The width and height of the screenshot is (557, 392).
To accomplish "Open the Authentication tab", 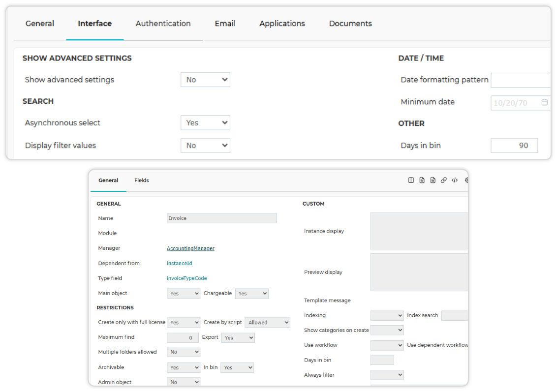I will tap(163, 24).
